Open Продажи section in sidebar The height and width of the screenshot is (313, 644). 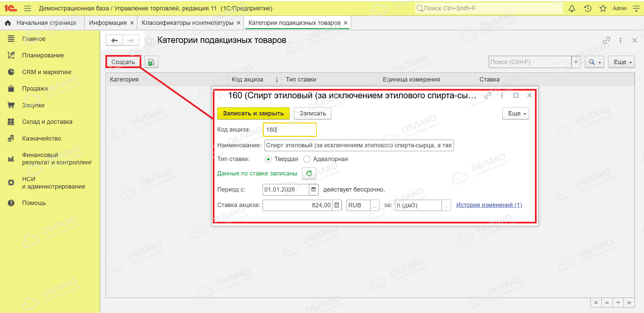(x=35, y=89)
